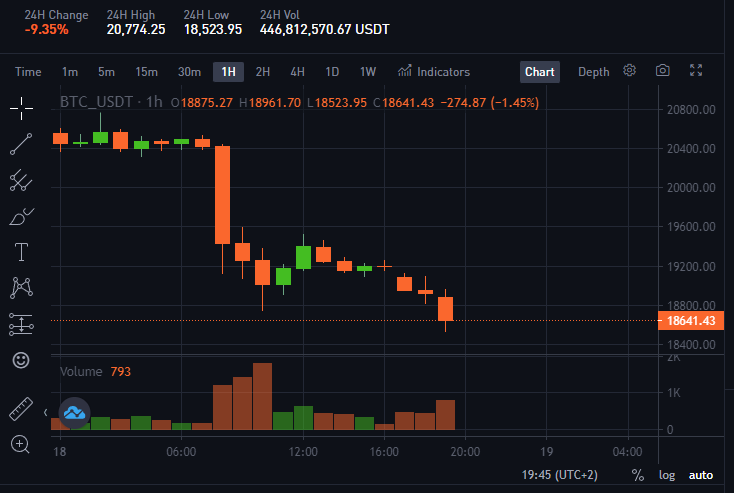The height and width of the screenshot is (493, 734).
Task: Select the 1D interval
Action: pos(332,72)
